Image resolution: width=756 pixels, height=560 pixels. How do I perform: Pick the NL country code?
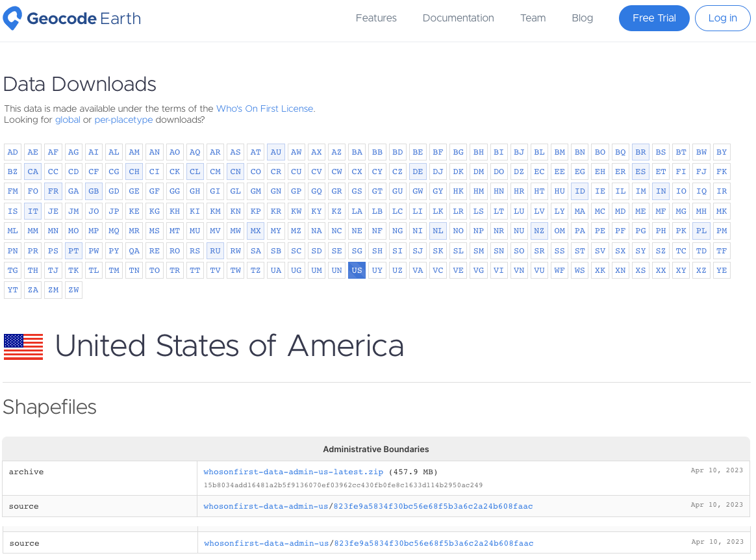(x=438, y=231)
